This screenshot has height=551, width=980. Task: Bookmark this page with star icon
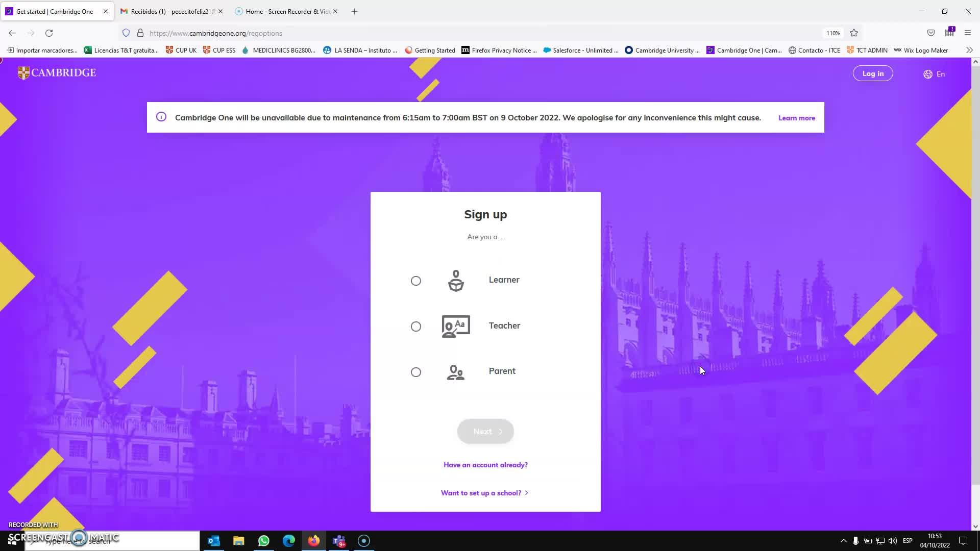tap(854, 33)
